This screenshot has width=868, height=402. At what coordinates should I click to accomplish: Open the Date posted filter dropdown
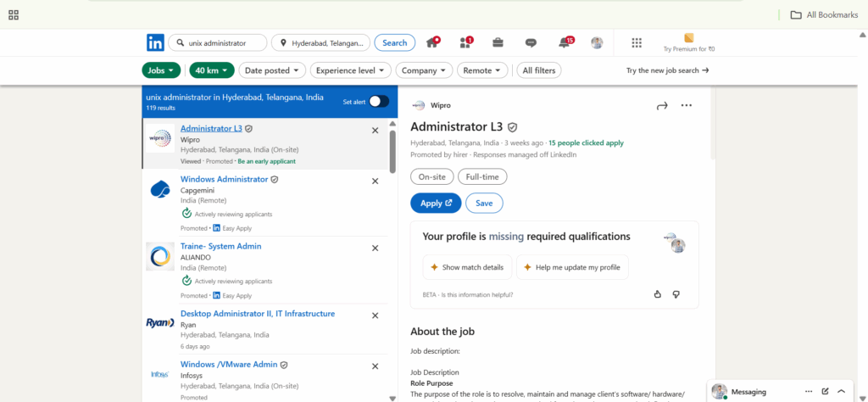point(272,70)
